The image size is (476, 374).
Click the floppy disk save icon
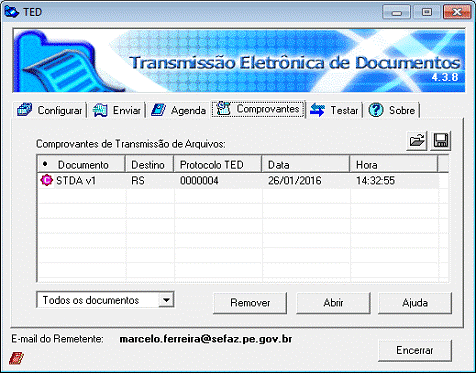[x=441, y=141]
